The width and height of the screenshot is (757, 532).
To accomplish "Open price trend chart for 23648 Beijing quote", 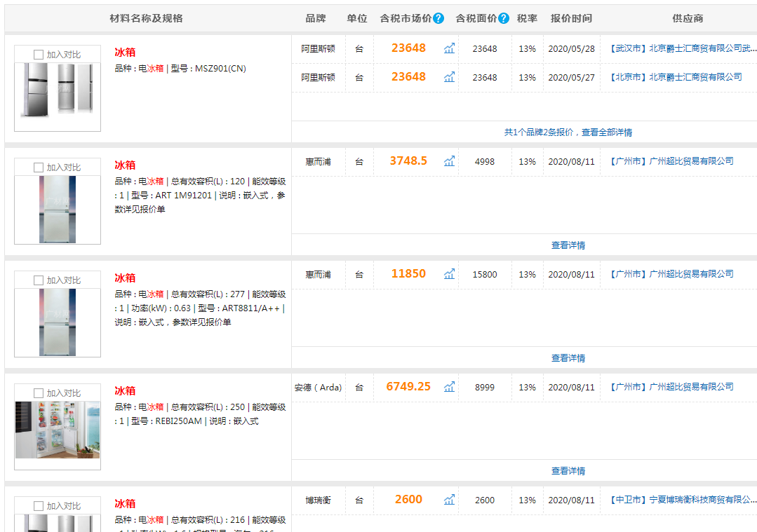I will pos(449,77).
